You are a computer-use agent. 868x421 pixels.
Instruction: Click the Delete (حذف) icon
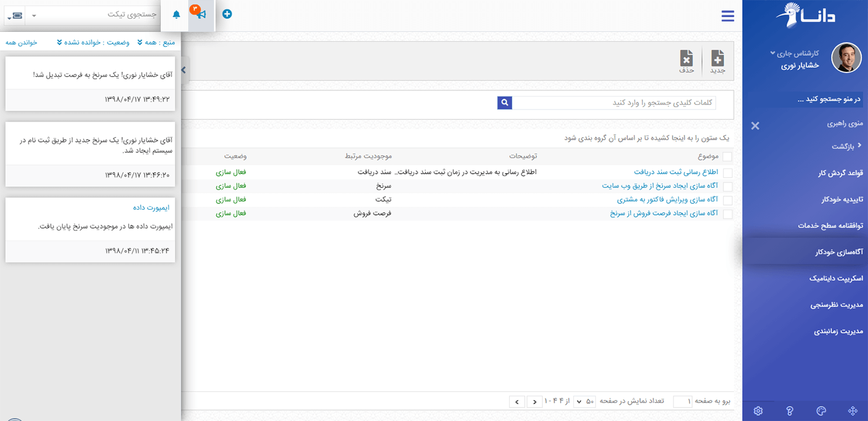tap(686, 60)
